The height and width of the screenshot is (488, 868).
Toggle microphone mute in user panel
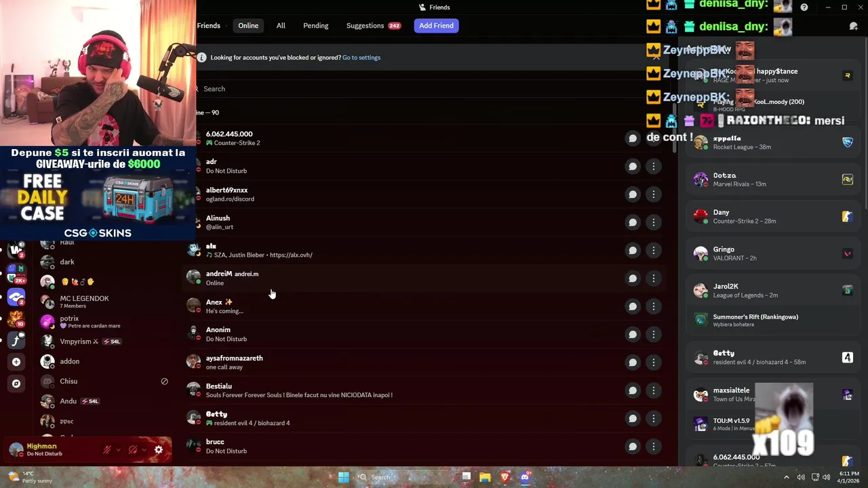click(x=106, y=449)
